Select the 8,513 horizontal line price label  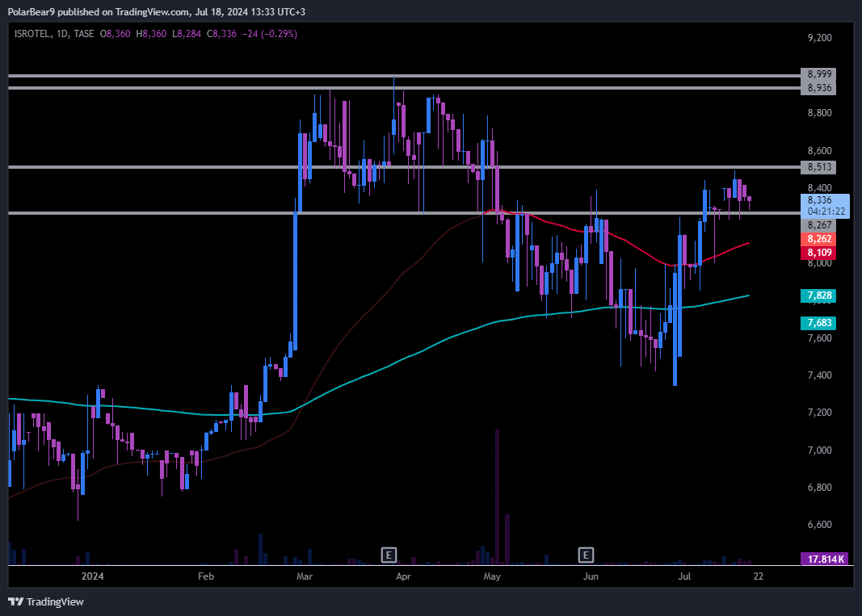click(818, 167)
